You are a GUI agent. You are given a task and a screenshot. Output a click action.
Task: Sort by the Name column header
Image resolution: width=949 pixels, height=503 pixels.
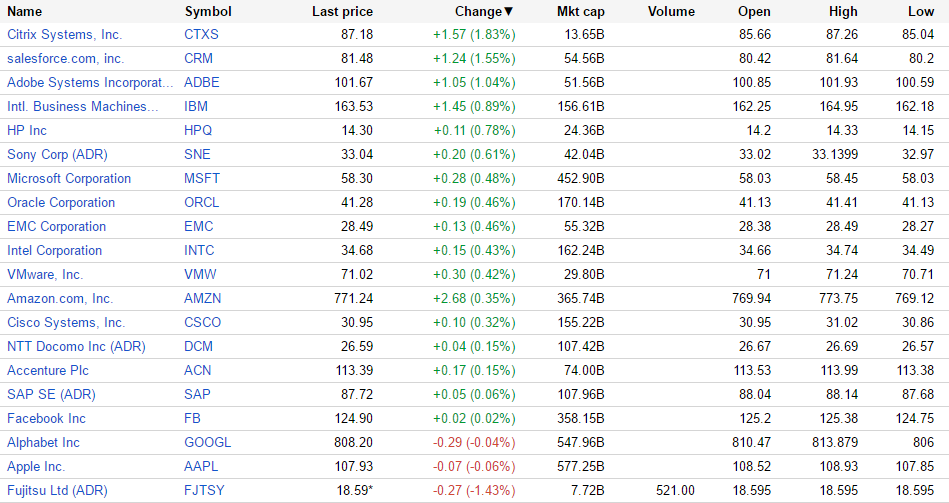25,12
